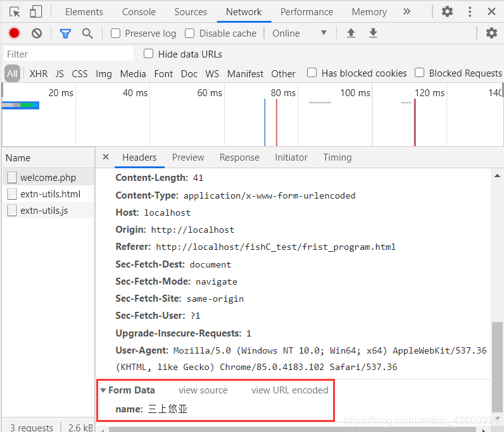This screenshot has width=504, height=432.
Task: Switch to the Sources tab
Action: pyautogui.click(x=191, y=12)
